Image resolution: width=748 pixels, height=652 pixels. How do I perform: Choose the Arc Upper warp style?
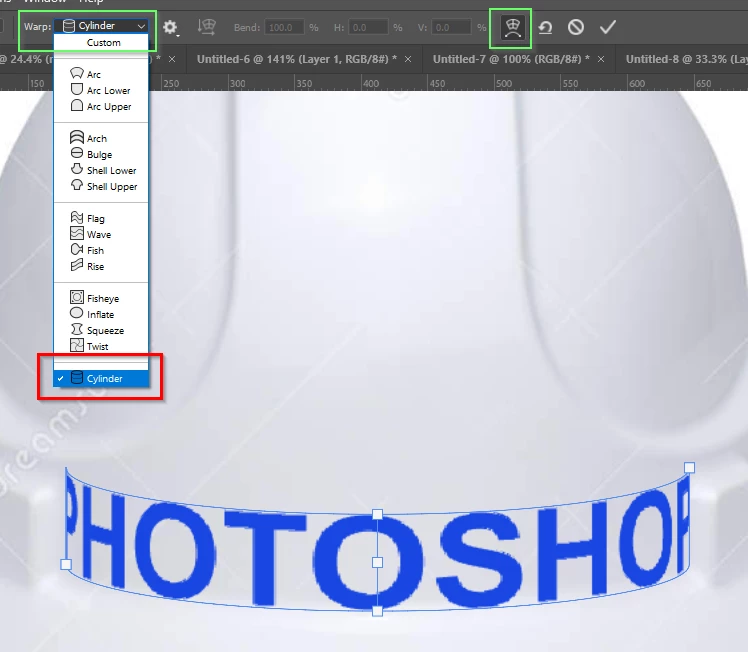click(x=101, y=106)
